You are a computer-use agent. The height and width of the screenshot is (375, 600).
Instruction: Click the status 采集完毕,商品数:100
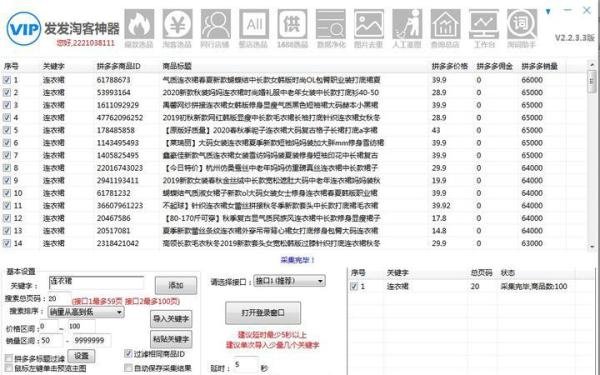[x=533, y=286]
